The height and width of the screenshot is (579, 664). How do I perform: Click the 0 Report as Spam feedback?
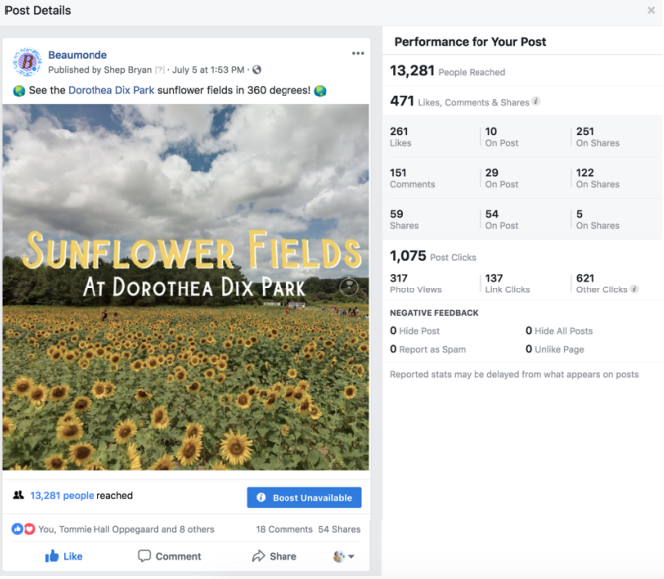(x=428, y=349)
